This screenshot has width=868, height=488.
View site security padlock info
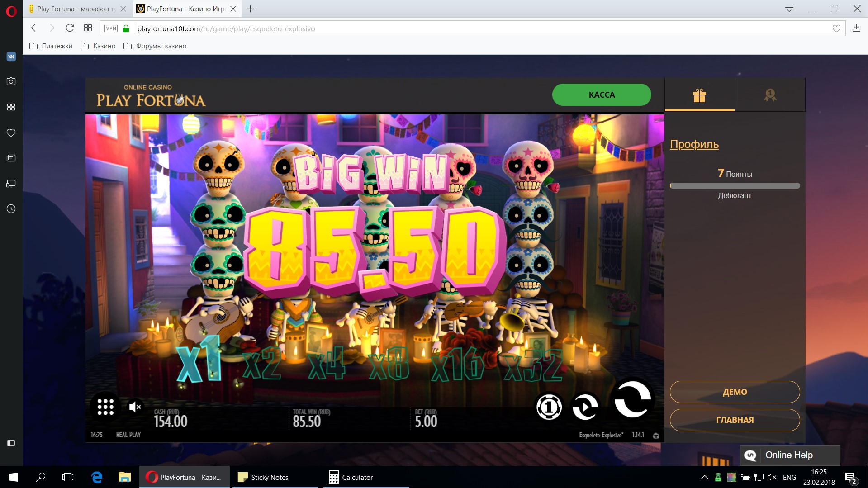tap(126, 28)
